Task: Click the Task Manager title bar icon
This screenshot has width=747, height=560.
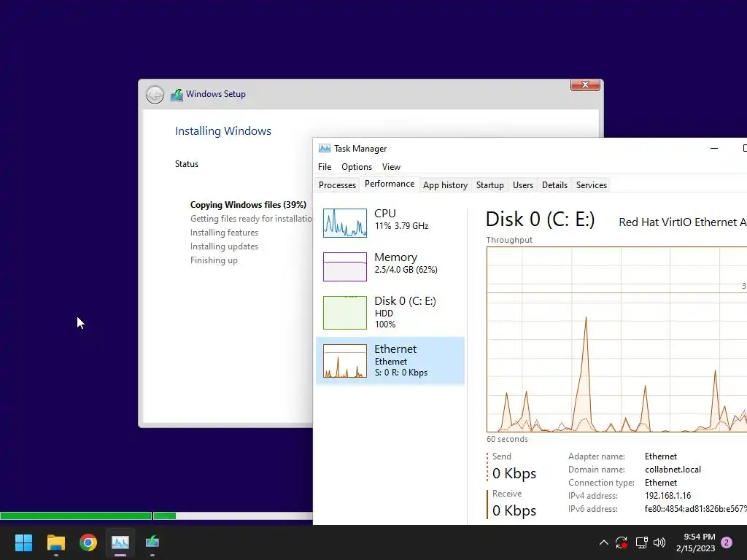Action: click(325, 149)
